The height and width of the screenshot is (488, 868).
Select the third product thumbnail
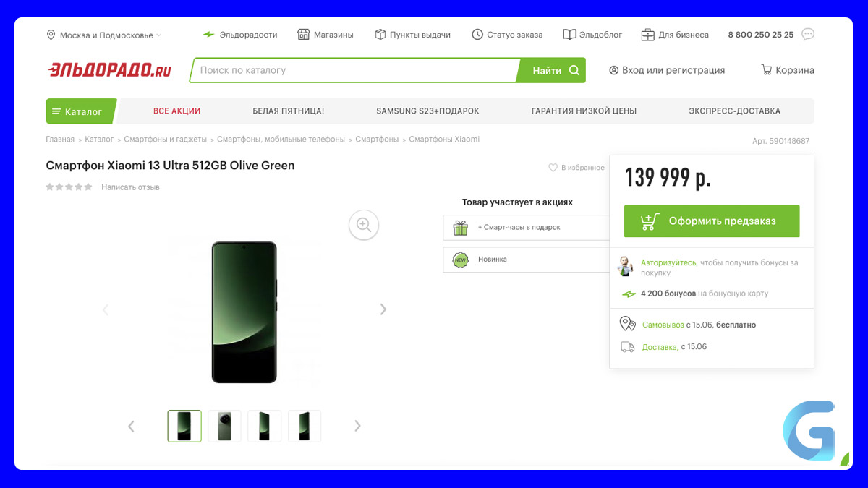[x=264, y=426]
